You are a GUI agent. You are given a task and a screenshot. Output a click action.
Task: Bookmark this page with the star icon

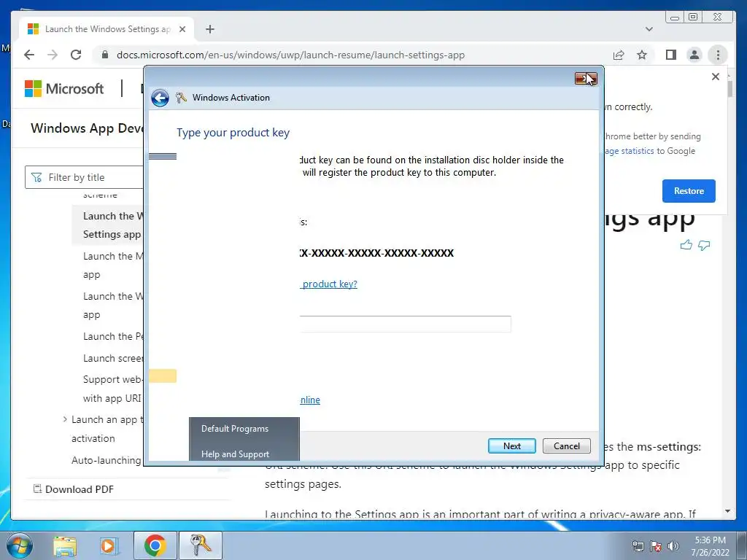click(642, 55)
